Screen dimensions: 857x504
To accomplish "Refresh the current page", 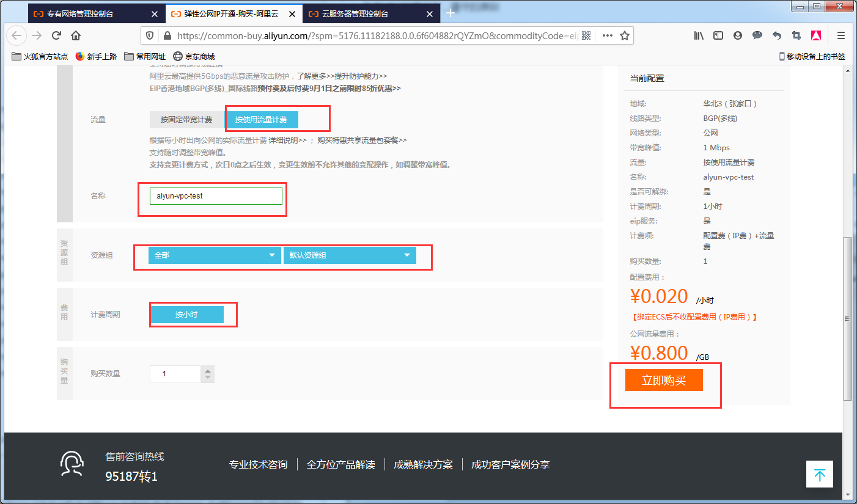I will [56, 35].
